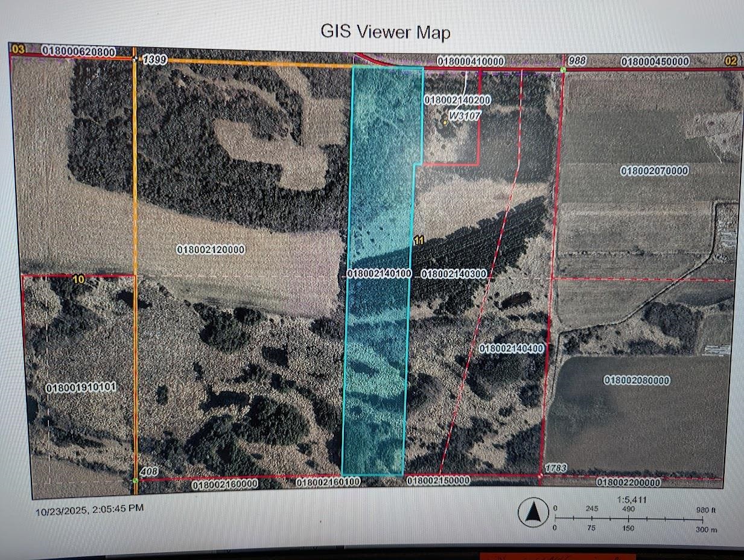Click the section number 11 marker

pyautogui.click(x=419, y=240)
